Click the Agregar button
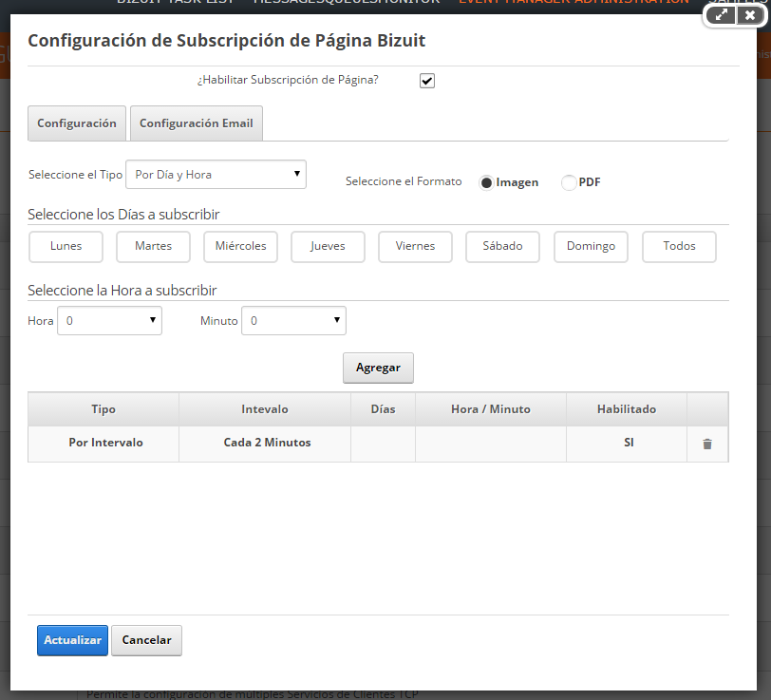Viewport: 771px width, 700px height. pyautogui.click(x=378, y=368)
